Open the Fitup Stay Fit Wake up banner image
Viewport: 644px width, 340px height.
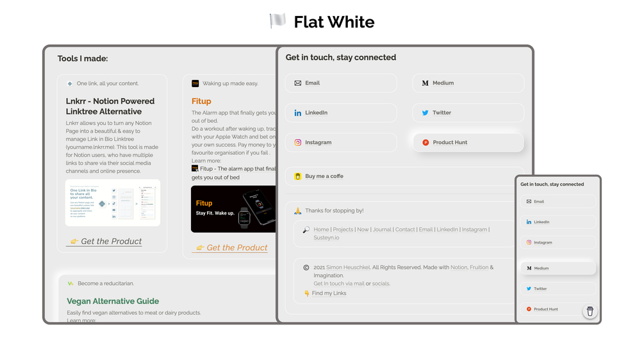click(x=233, y=209)
